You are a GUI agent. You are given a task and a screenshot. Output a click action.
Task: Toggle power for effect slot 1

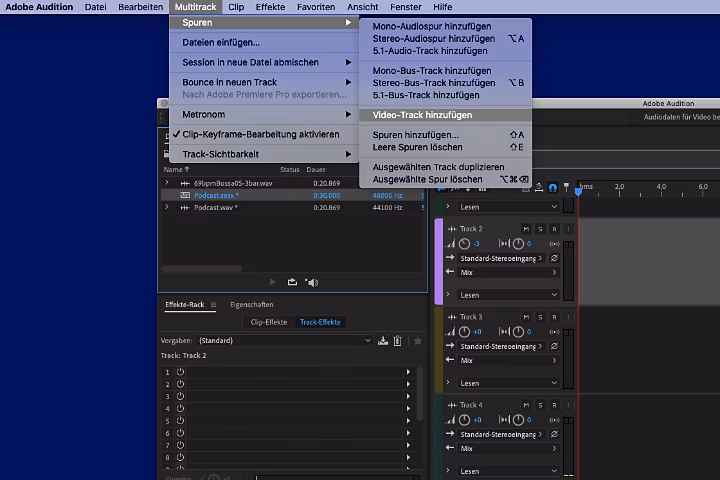click(180, 372)
